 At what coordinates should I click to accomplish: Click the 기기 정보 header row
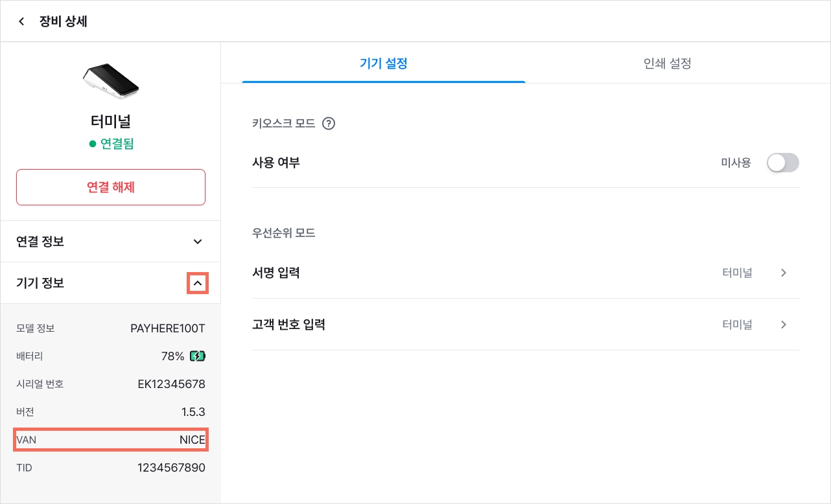pyautogui.click(x=111, y=283)
